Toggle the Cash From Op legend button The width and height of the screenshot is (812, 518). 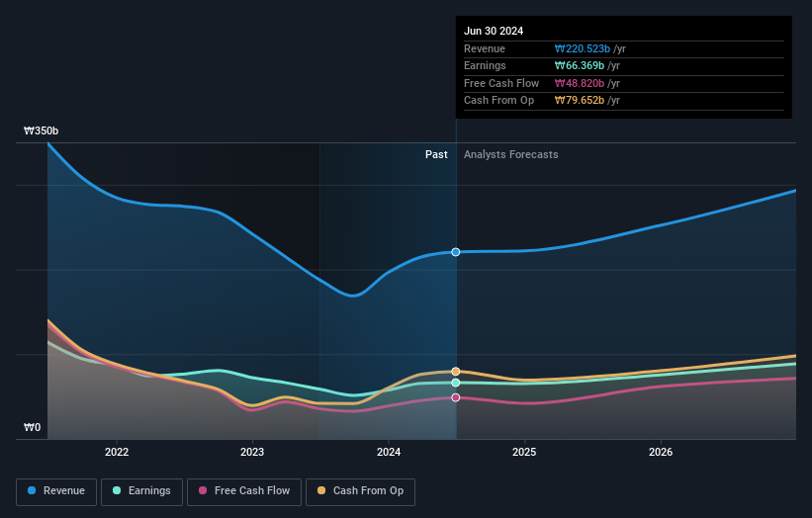360,491
